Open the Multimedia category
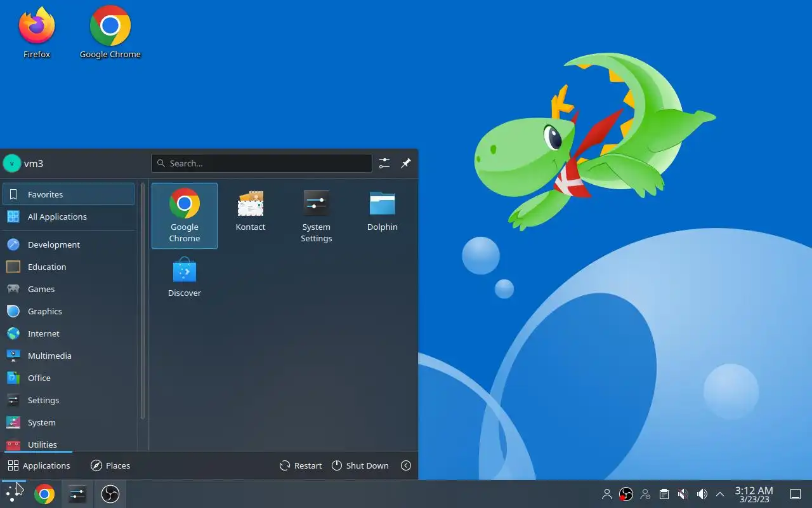812x508 pixels. tap(69, 356)
